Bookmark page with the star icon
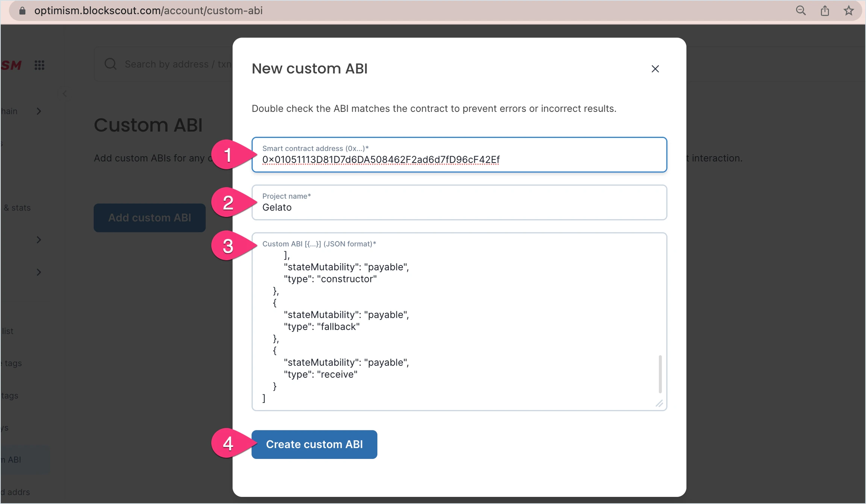Screen dimensions: 866x504 click(849, 11)
